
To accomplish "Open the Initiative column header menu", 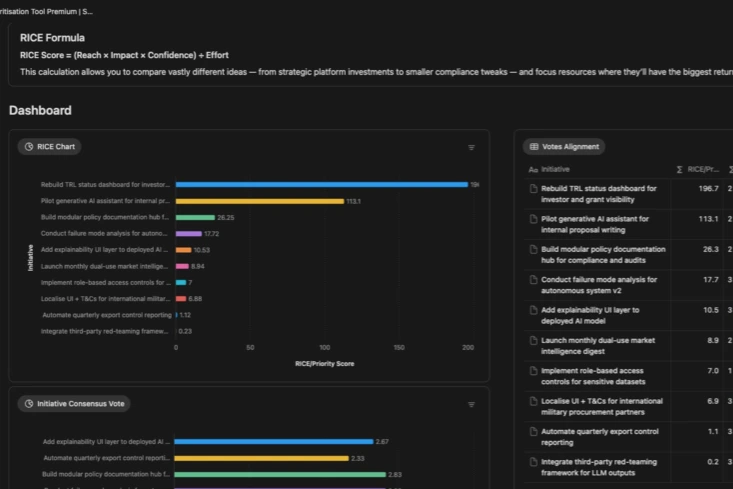I will [x=555, y=170].
